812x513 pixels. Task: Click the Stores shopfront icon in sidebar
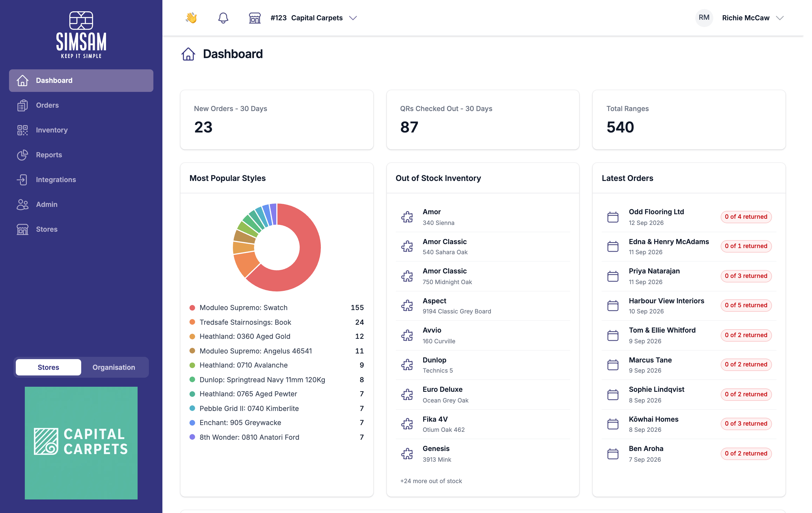22,229
